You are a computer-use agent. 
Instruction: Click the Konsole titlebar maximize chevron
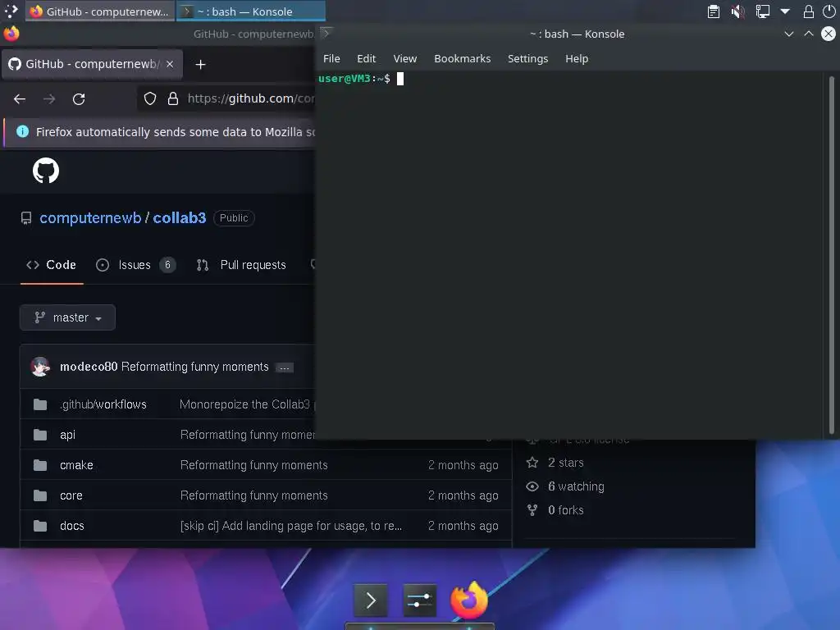coord(808,34)
